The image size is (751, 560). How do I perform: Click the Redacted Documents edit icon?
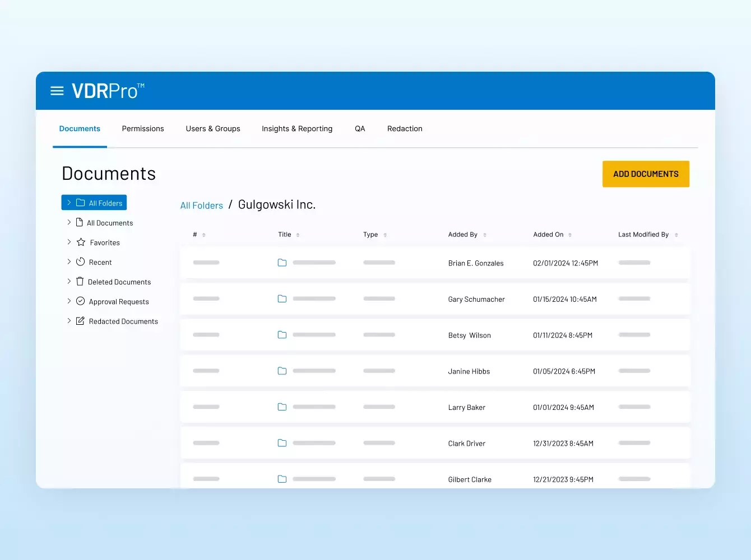coord(81,321)
